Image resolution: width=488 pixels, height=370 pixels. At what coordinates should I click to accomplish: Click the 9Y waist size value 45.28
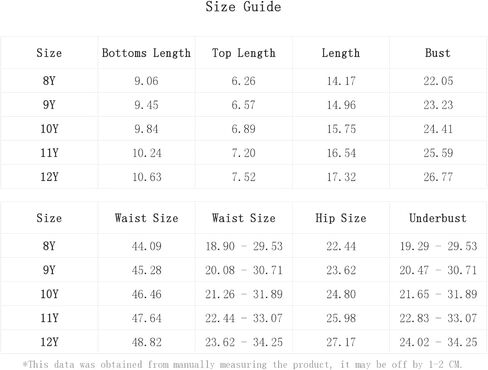pyautogui.click(x=147, y=270)
